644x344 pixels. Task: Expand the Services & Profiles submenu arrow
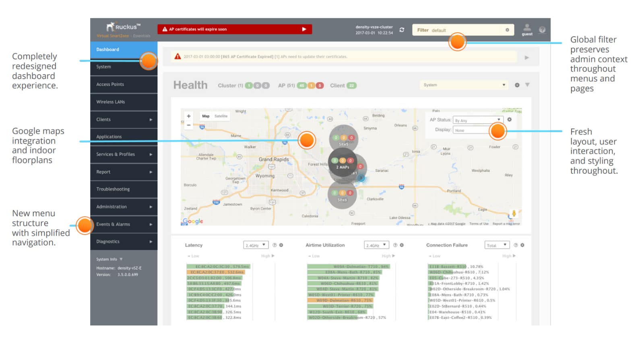click(151, 154)
